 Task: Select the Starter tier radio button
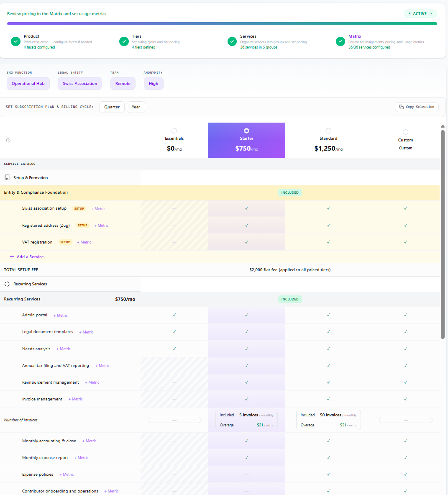coord(247,131)
